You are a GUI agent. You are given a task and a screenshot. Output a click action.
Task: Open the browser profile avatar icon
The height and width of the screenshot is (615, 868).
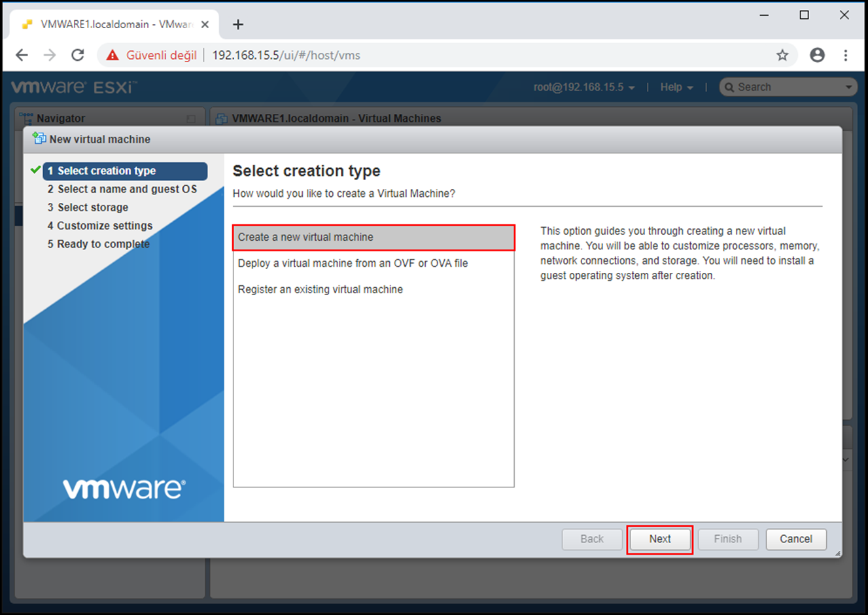point(817,55)
